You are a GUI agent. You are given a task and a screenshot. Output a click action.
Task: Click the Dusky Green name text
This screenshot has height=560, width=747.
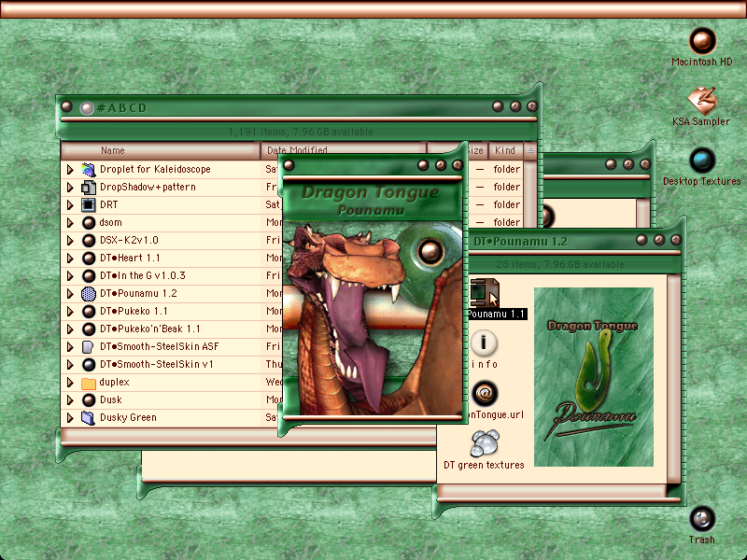(x=128, y=418)
